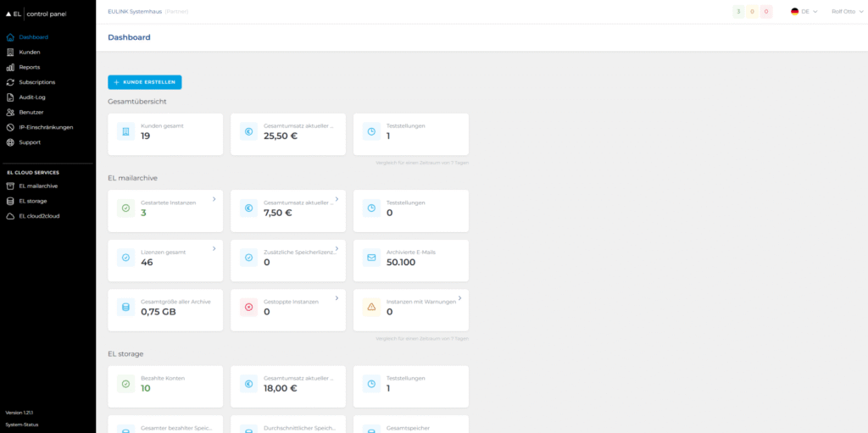Open the System-Status link

point(21,425)
